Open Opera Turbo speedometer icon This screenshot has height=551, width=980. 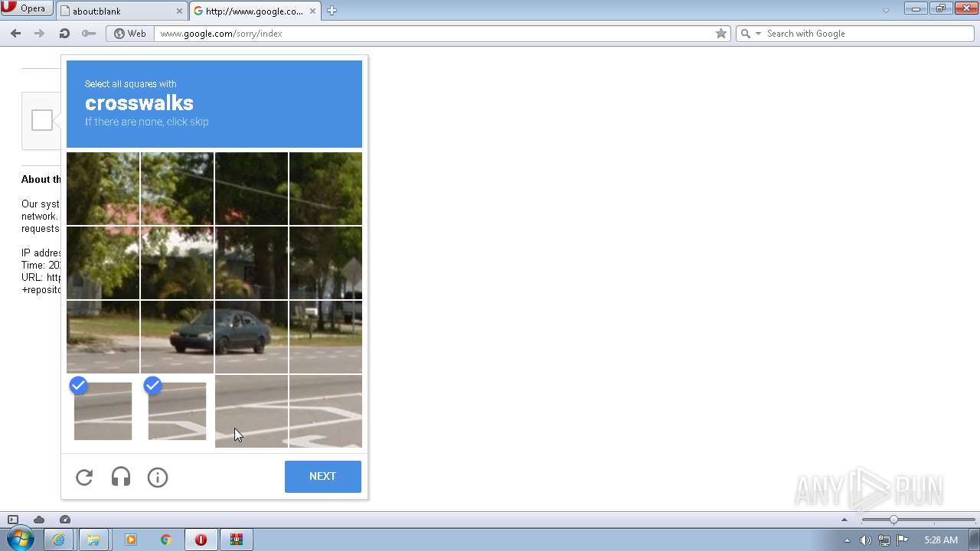[65, 520]
